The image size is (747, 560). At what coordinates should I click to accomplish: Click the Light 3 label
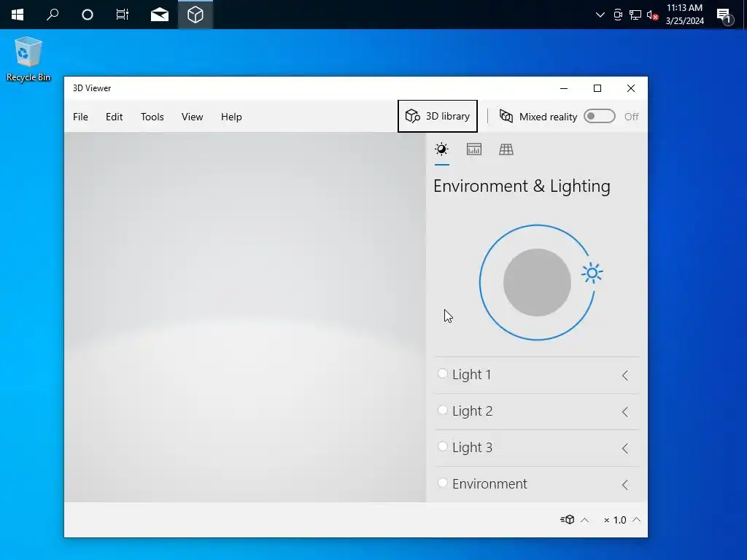(x=473, y=447)
